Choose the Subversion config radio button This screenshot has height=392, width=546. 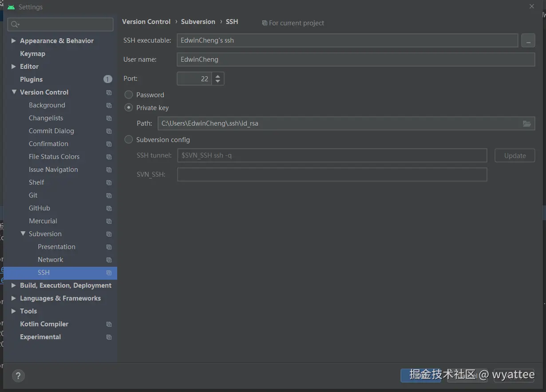tap(129, 139)
